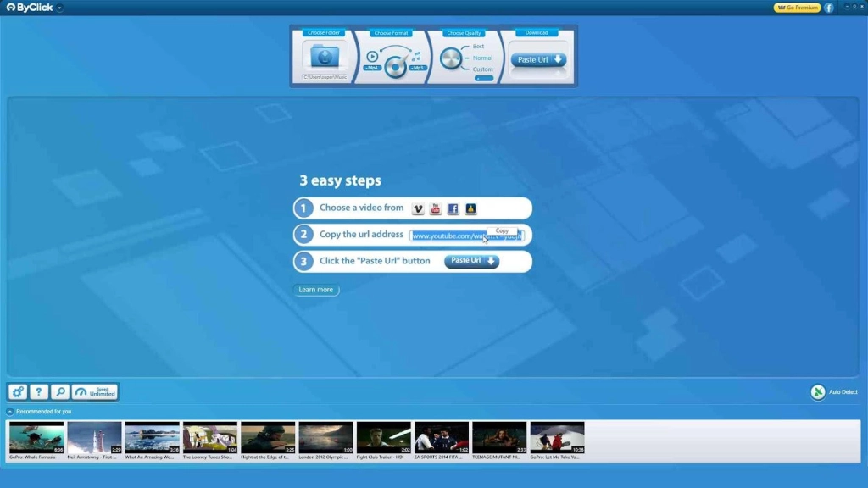Select Mp4 output format
The image size is (868, 488).
[x=373, y=68]
